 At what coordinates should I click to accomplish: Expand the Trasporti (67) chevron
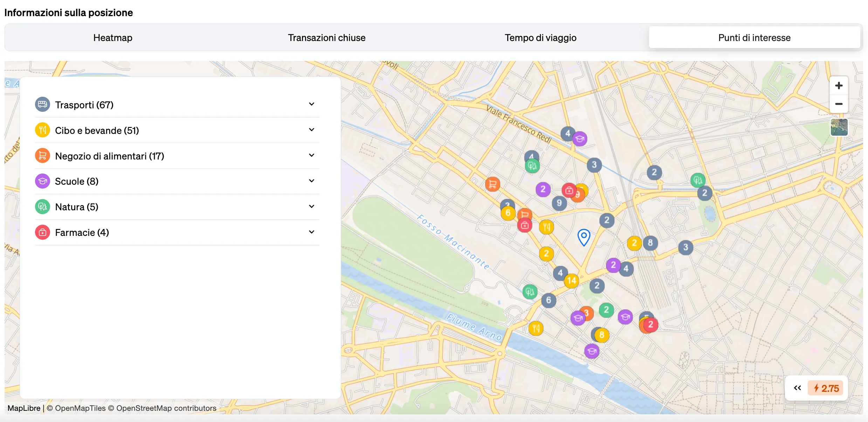[x=311, y=104]
